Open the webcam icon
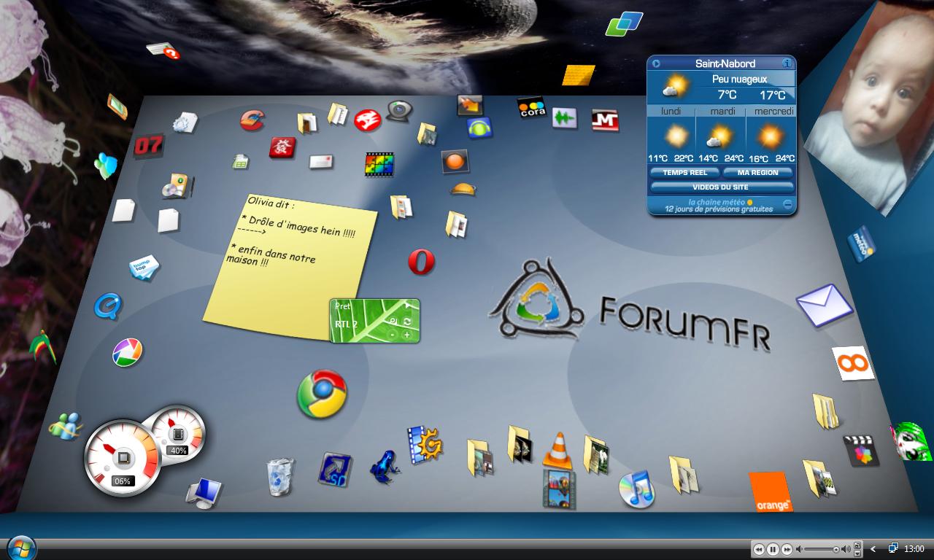 click(399, 110)
